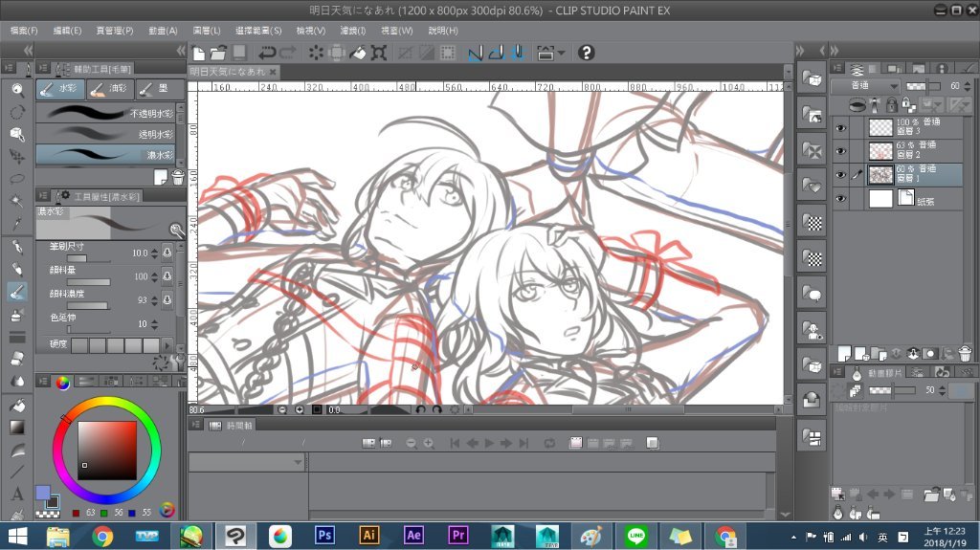This screenshot has height=550, width=980.
Task: Redo the undone action
Action: [288, 54]
